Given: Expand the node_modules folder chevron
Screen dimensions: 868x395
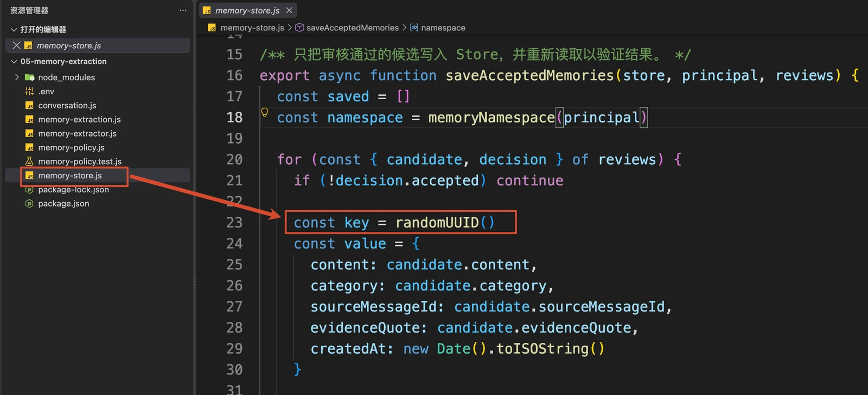Looking at the screenshot, I should click(x=17, y=77).
